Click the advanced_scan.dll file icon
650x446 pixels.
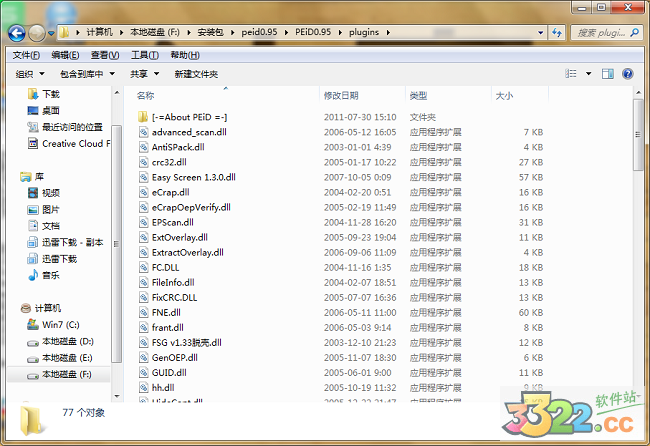[x=143, y=132]
